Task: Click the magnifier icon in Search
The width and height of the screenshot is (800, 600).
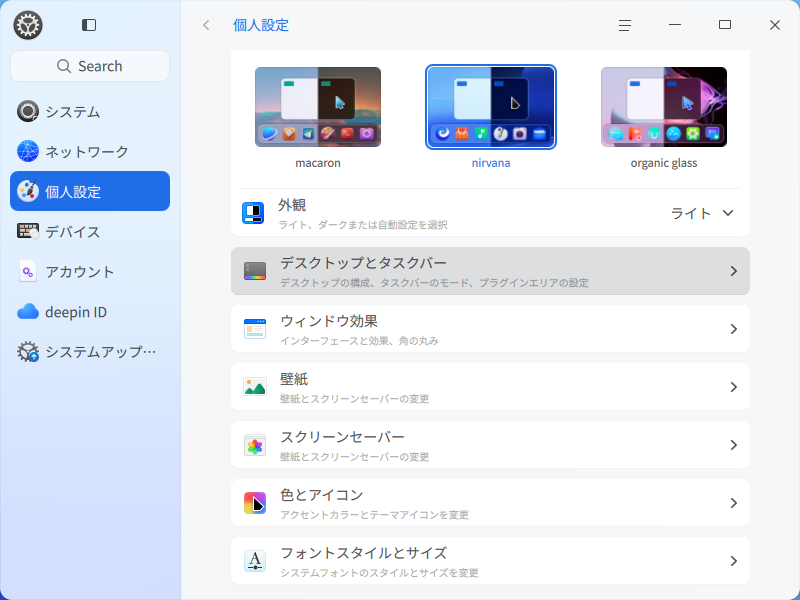Action: 64,66
